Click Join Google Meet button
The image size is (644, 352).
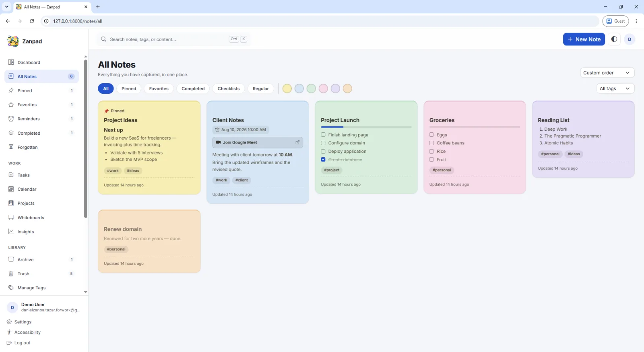258,142
